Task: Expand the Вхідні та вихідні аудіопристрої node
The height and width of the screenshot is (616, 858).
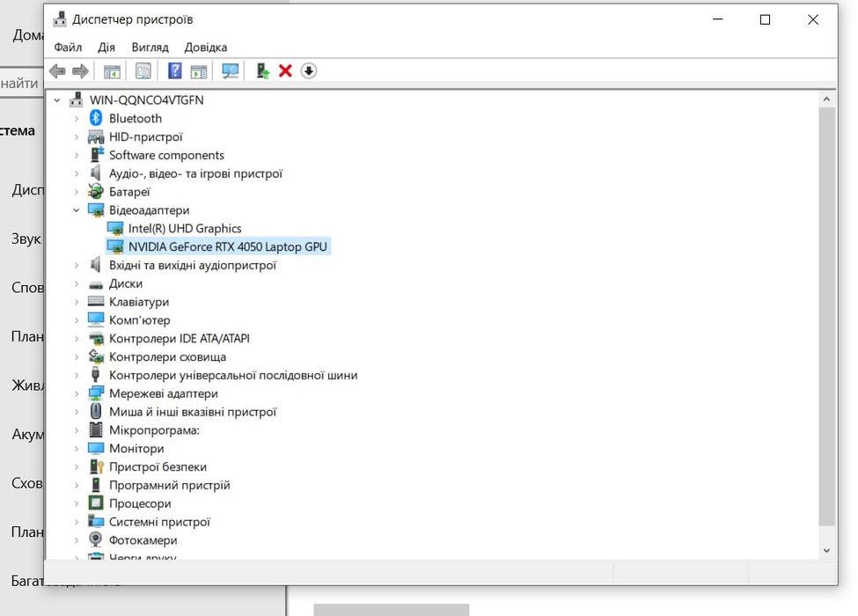Action: [x=77, y=266]
